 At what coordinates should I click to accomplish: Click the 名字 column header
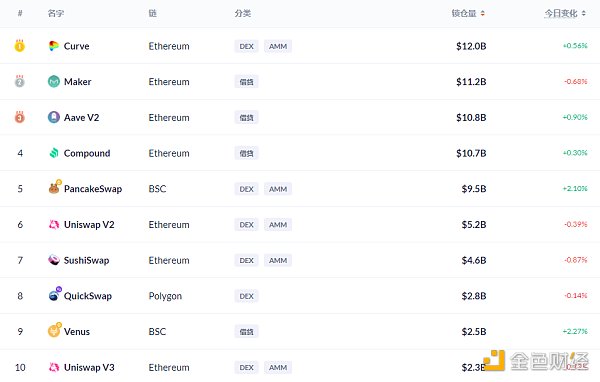click(x=55, y=13)
